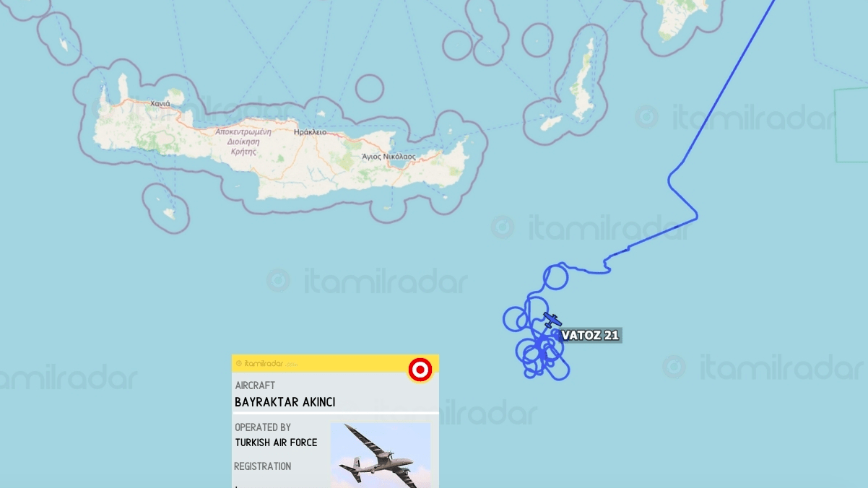Click the red and white Turkish roundel
This screenshot has width=868, height=488.
[420, 370]
